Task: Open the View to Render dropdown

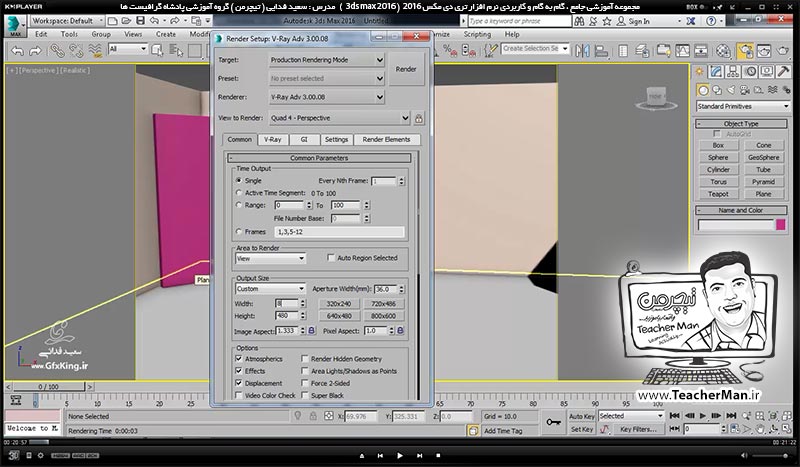Action: coord(339,118)
